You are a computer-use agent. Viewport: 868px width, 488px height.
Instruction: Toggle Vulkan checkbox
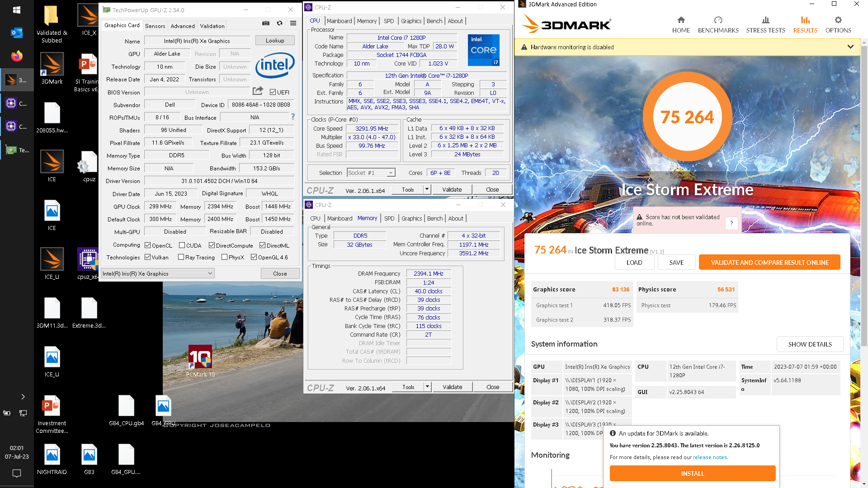(x=147, y=257)
